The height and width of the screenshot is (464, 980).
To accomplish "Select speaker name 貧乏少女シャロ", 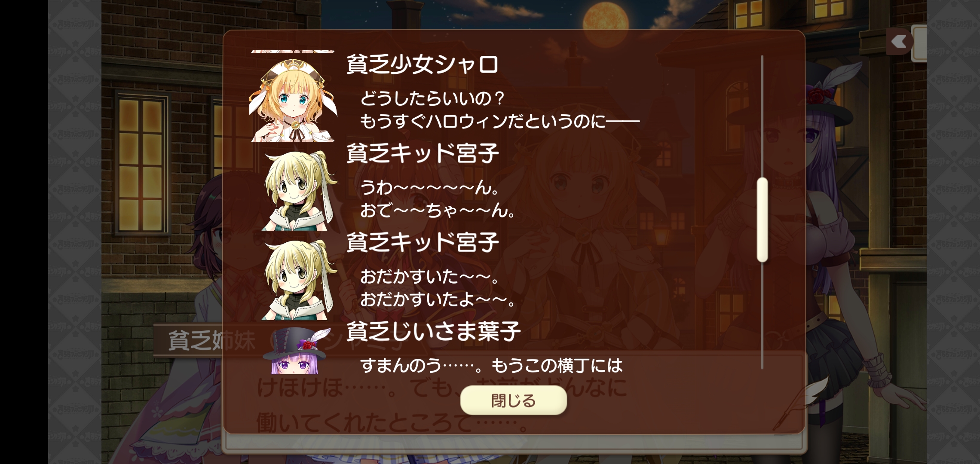I will click(423, 65).
